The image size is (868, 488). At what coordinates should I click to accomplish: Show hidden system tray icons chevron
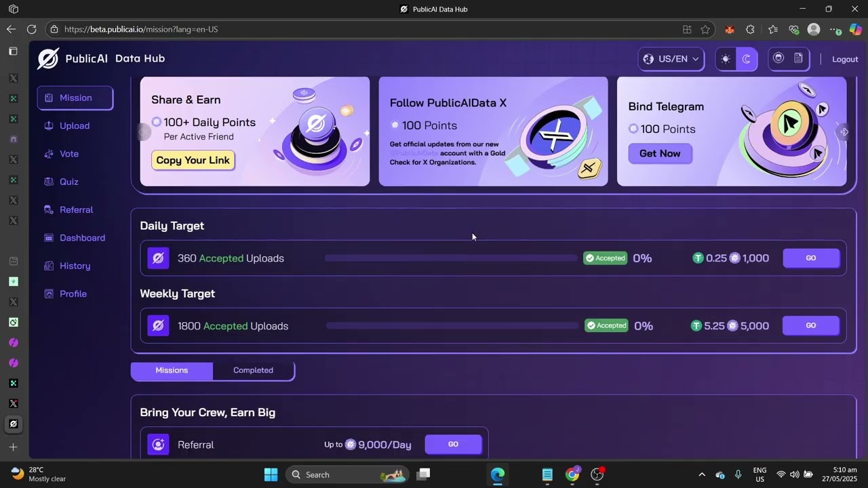click(702, 474)
